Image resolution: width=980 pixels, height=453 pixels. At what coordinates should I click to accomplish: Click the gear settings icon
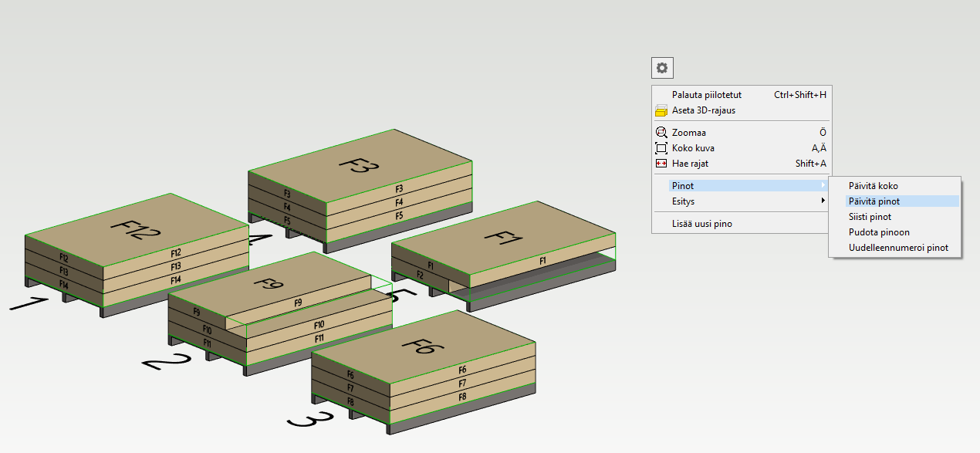coord(661,68)
